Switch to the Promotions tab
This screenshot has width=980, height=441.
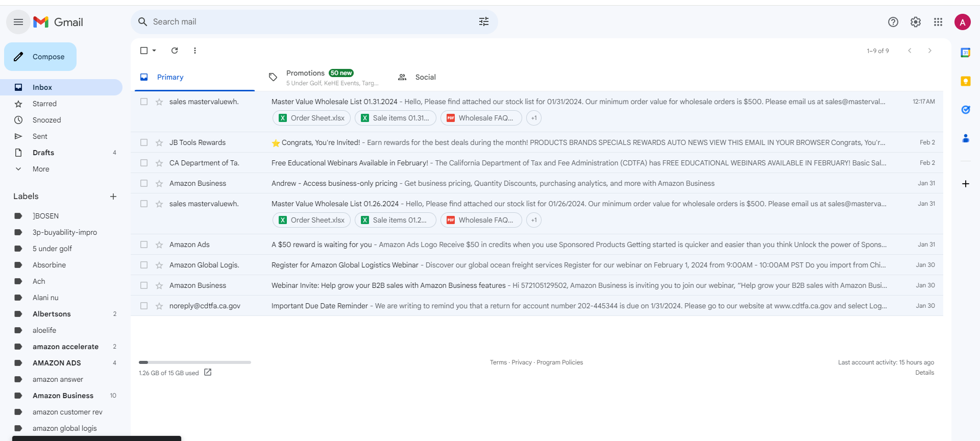[324, 77]
